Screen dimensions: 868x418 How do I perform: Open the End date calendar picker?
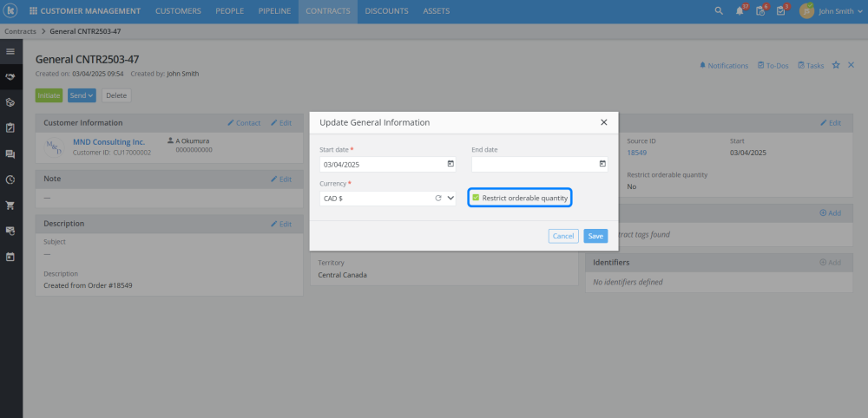(x=602, y=164)
